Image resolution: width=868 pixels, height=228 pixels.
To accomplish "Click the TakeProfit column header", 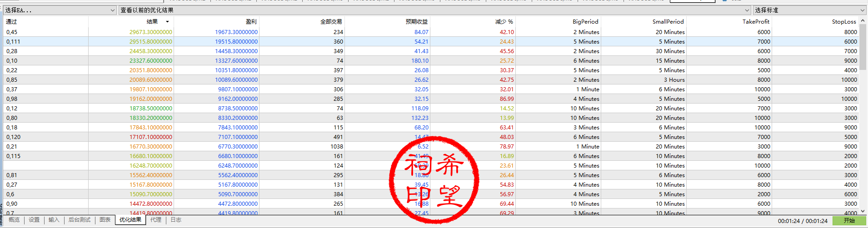I will tap(756, 22).
